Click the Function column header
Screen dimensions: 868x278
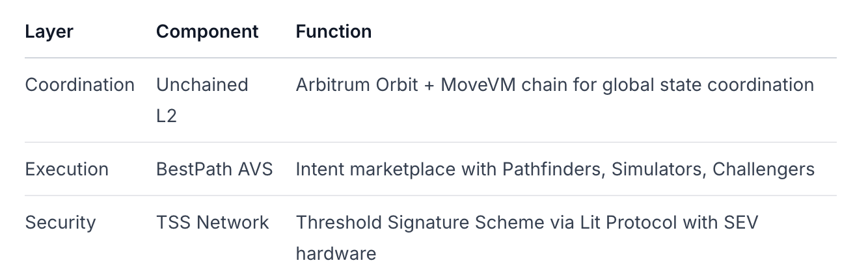333,32
